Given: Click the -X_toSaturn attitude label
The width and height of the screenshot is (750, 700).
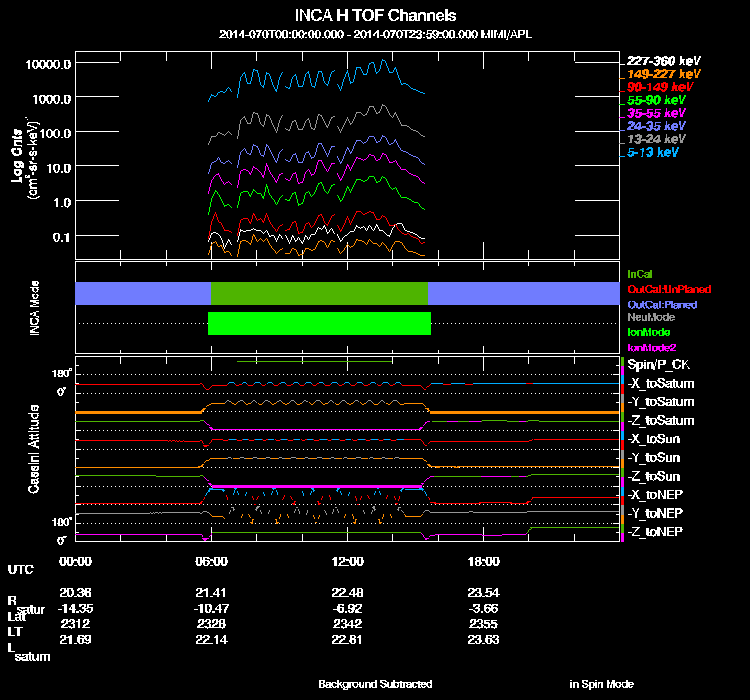Looking at the screenshot, I should click(x=661, y=384).
